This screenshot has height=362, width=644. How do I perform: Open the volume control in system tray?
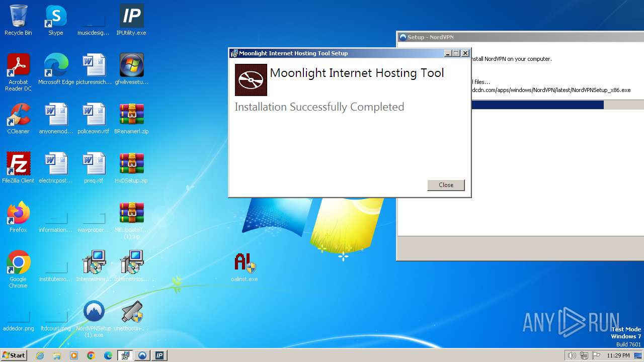click(572, 355)
